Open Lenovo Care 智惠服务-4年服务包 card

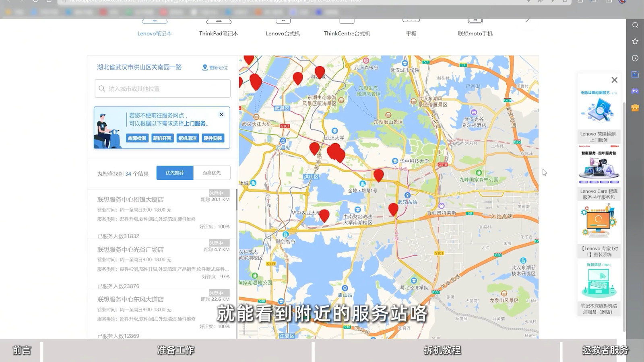(x=599, y=173)
